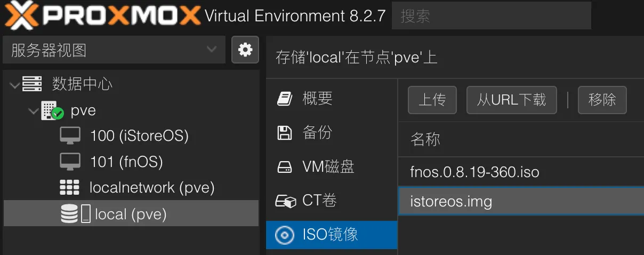The image size is (644, 255).
Task: Open the 服务器视图 view dropdown
Action: tap(114, 50)
